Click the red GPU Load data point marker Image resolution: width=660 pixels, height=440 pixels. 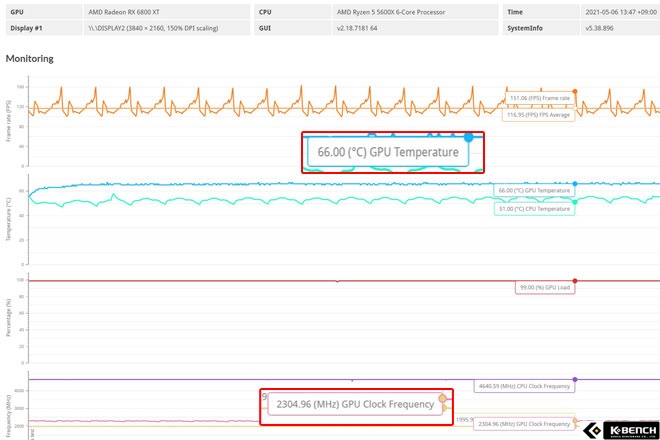(575, 281)
